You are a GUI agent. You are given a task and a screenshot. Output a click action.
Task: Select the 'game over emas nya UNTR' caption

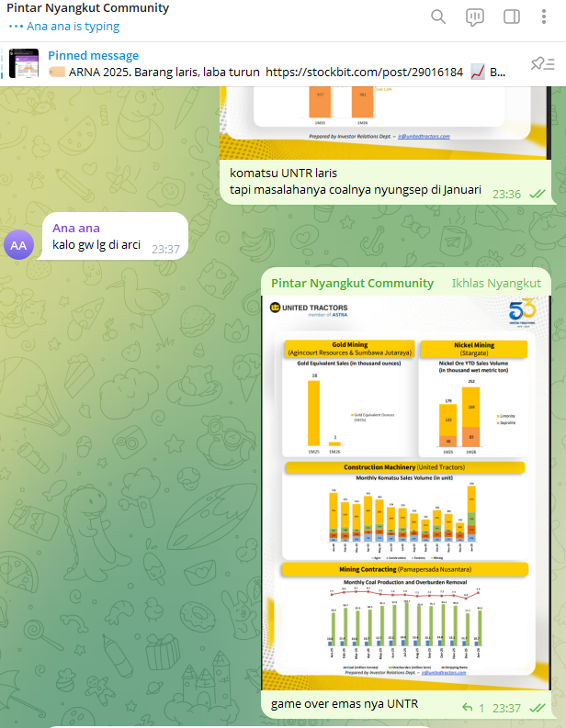345,704
